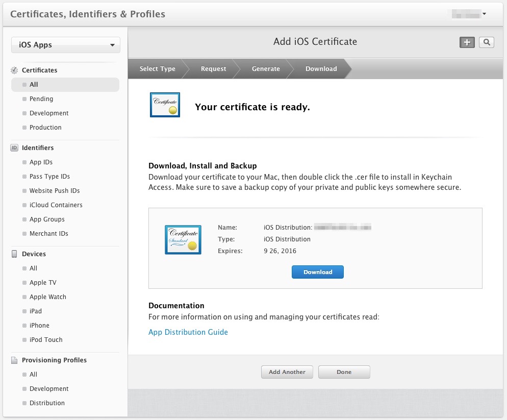Select All under Devices
507x420 pixels.
(33, 268)
